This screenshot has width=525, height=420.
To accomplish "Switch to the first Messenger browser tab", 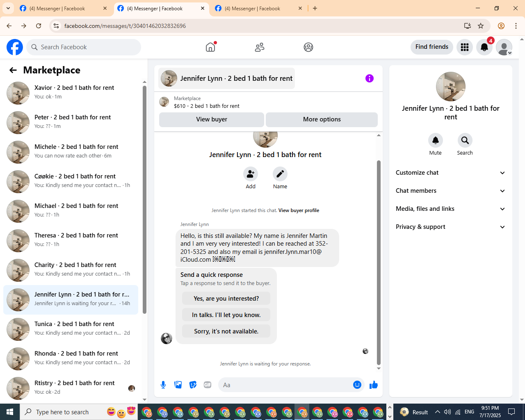I will coord(64,8).
